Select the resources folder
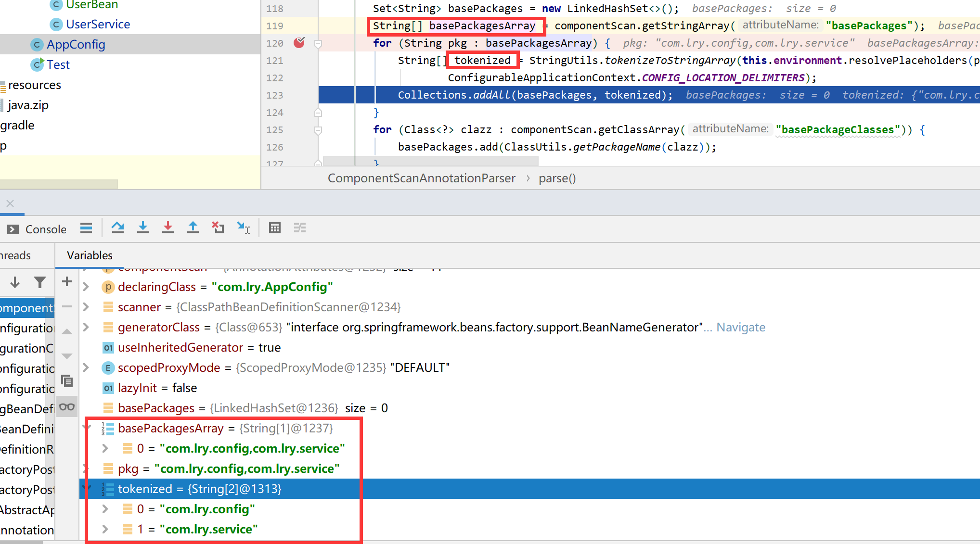This screenshot has width=980, height=544. pyautogui.click(x=35, y=85)
